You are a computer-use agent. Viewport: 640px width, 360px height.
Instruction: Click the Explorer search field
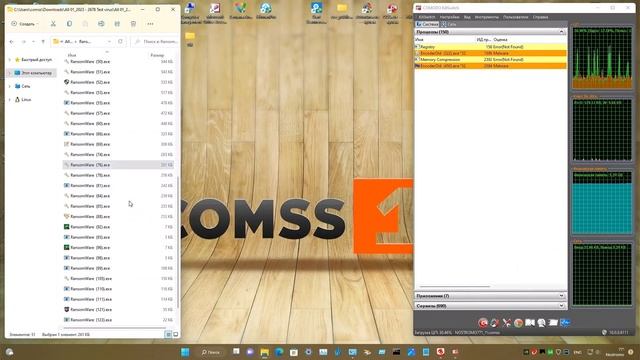click(155, 42)
